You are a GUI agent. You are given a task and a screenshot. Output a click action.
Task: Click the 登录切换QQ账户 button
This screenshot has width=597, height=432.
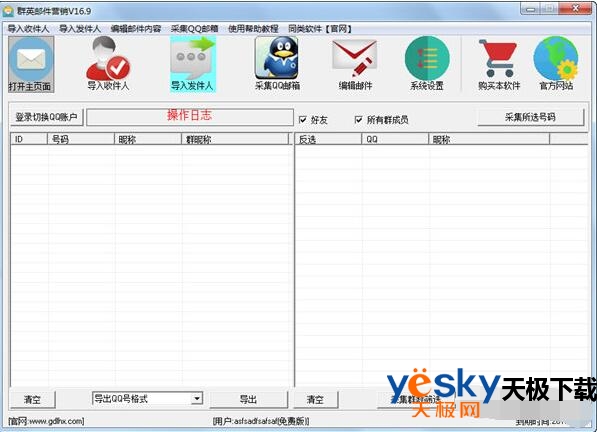(x=46, y=117)
